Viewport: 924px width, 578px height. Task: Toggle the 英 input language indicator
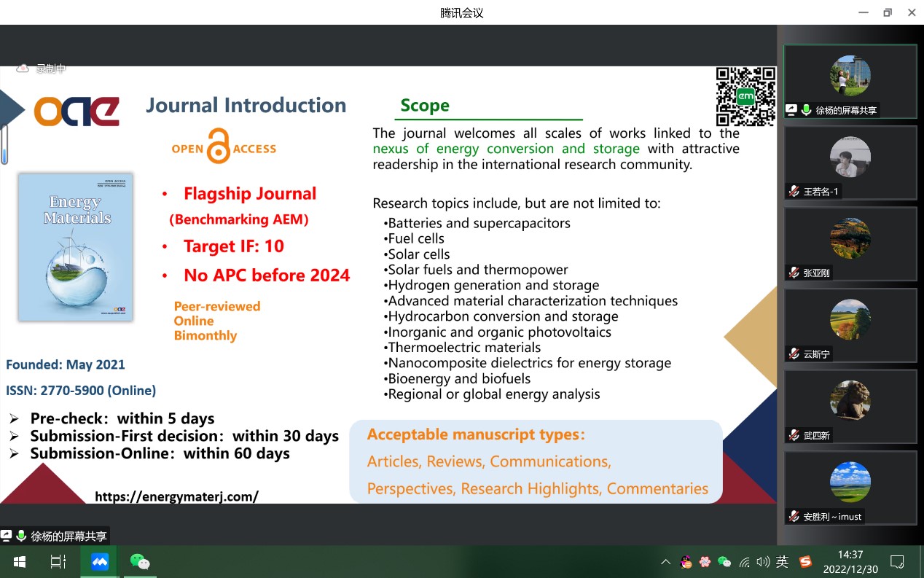(782, 562)
